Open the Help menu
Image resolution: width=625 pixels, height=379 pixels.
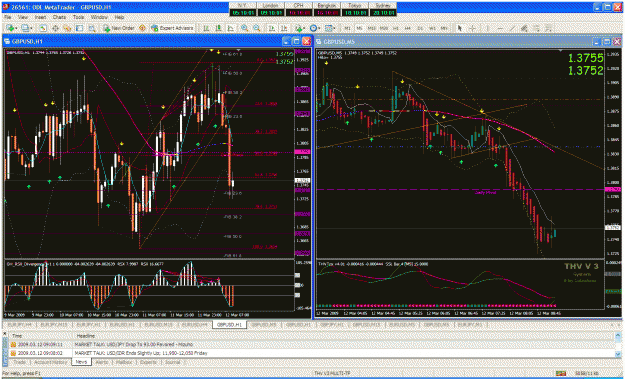click(x=119, y=18)
